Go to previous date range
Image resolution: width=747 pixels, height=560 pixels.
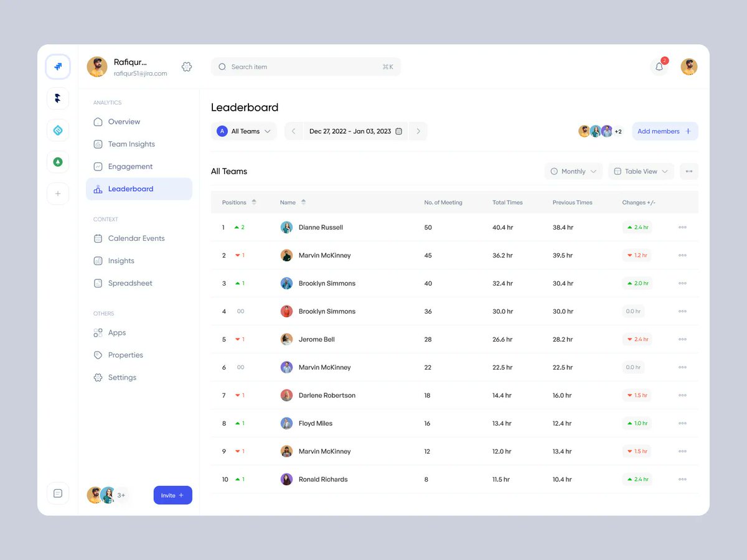(x=294, y=131)
